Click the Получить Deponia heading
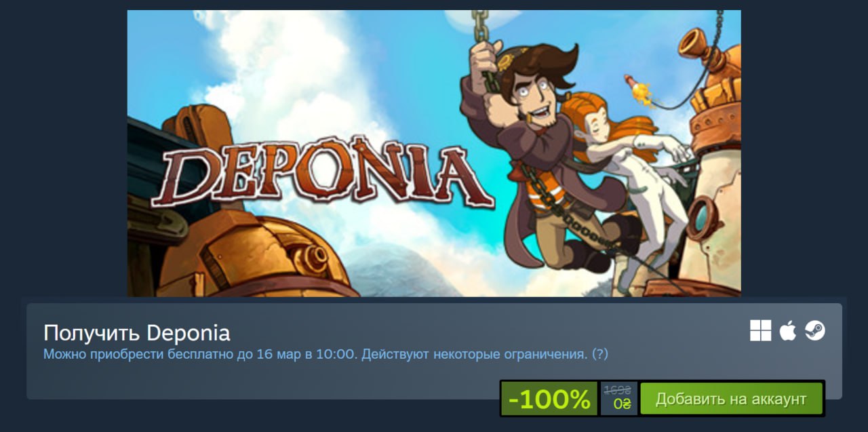 coord(137,333)
